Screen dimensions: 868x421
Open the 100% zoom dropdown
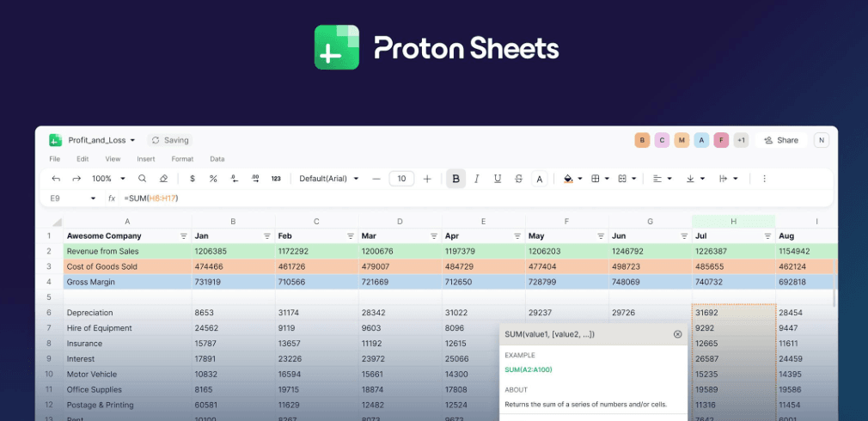(108, 179)
